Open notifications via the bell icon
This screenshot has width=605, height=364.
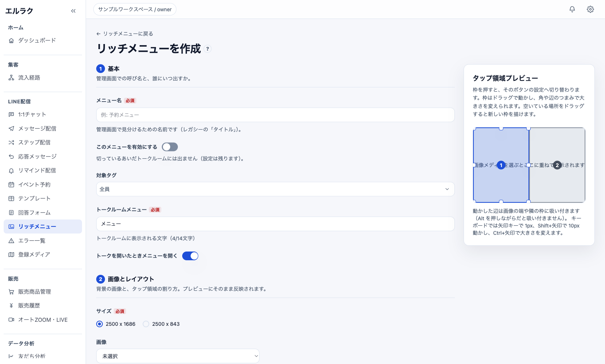pyautogui.click(x=572, y=9)
